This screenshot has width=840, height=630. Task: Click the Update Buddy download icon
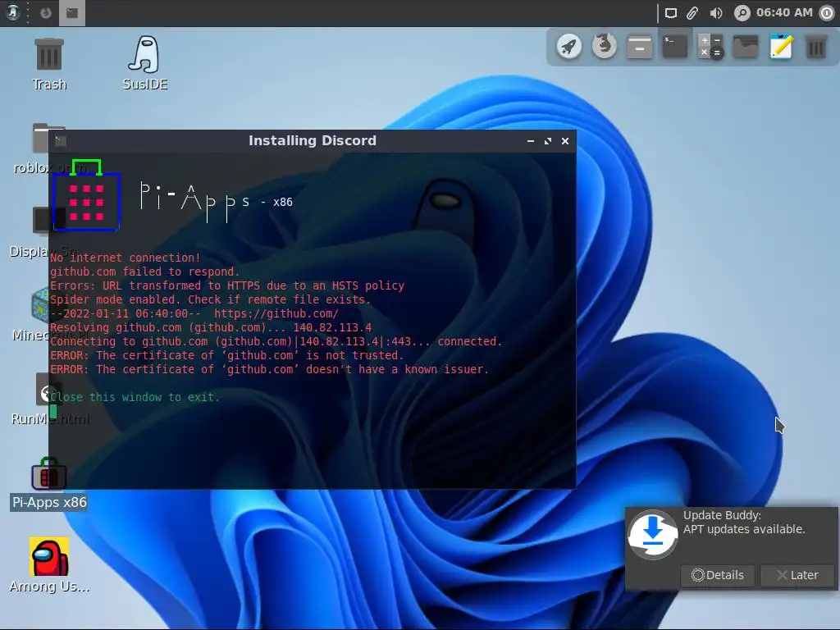[652, 535]
